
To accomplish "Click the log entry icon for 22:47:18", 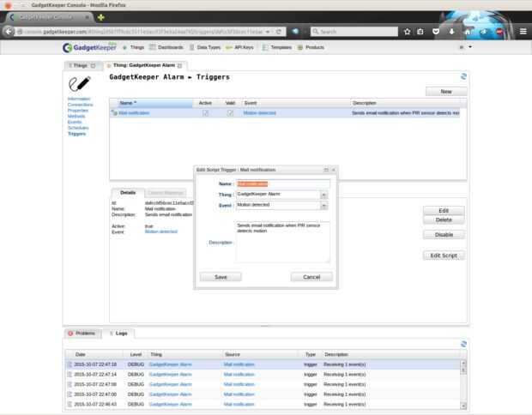I will (x=70, y=364).
